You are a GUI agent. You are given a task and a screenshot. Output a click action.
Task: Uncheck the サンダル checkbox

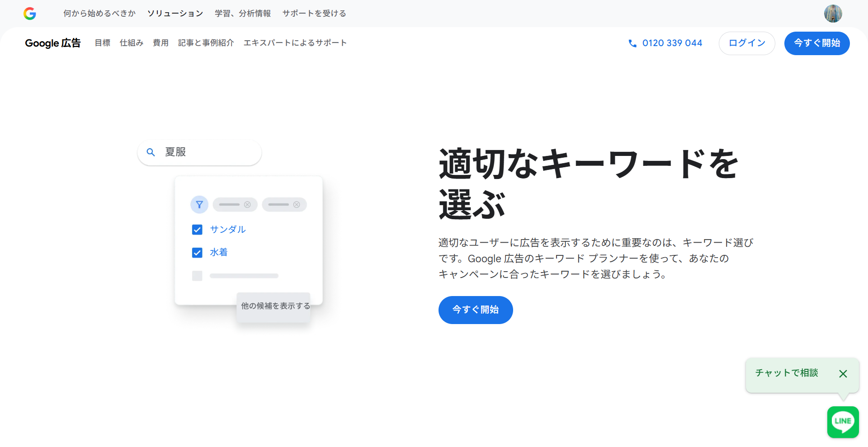point(197,230)
